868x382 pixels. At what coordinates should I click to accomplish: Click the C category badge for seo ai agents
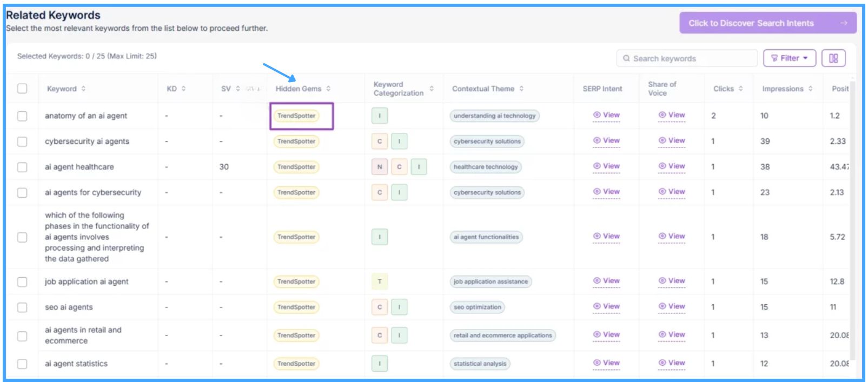point(380,307)
